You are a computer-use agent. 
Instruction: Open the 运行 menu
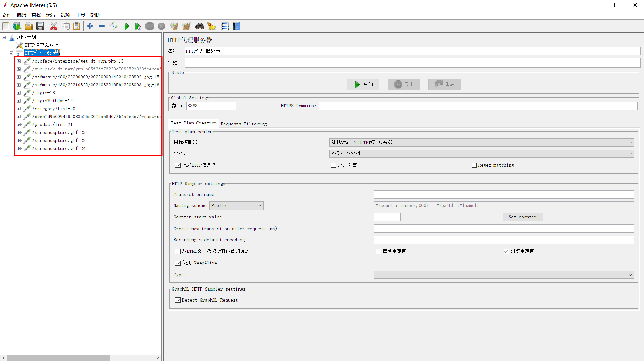(51, 15)
